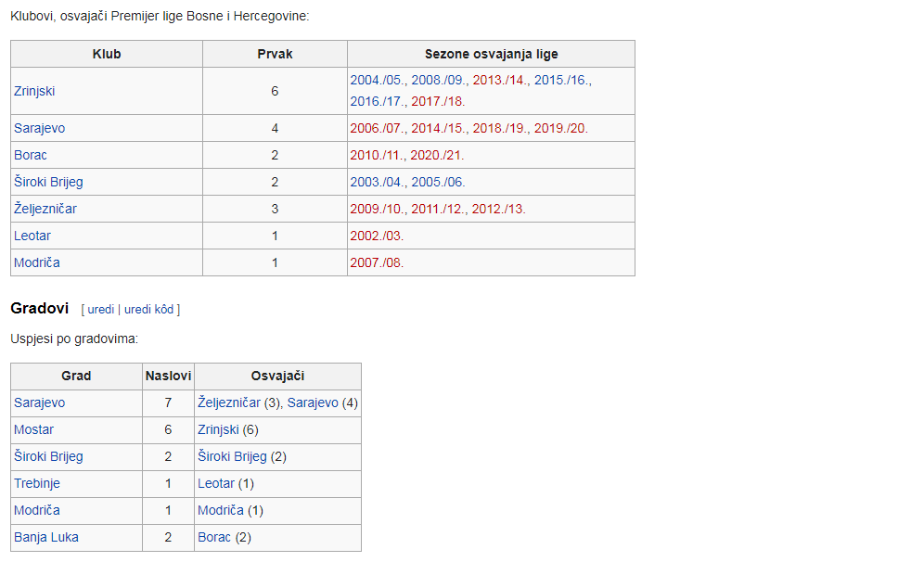Select the 'Uspjesi po gradovima:' text
The height and width of the screenshot is (562, 924).
click(x=74, y=338)
